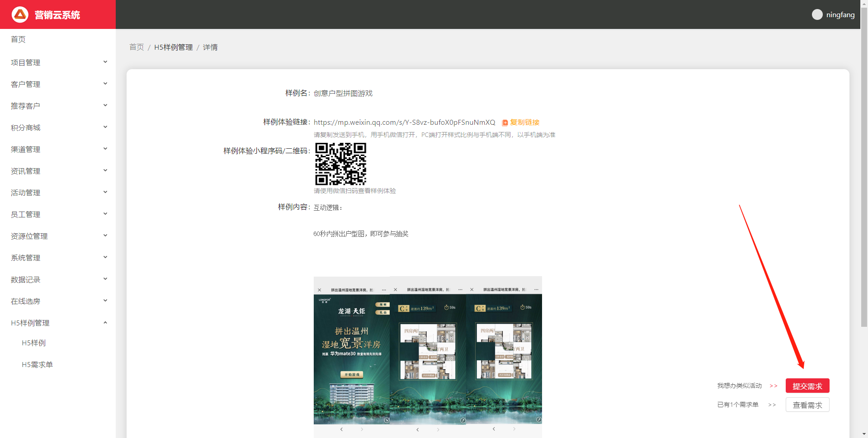The width and height of the screenshot is (868, 438).
Task: Click the 活动管理 menu label
Action: click(x=26, y=193)
